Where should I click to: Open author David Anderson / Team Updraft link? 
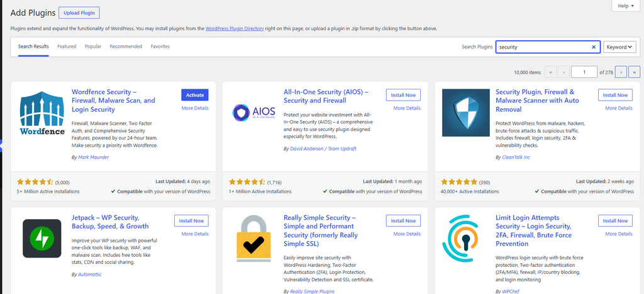point(323,149)
